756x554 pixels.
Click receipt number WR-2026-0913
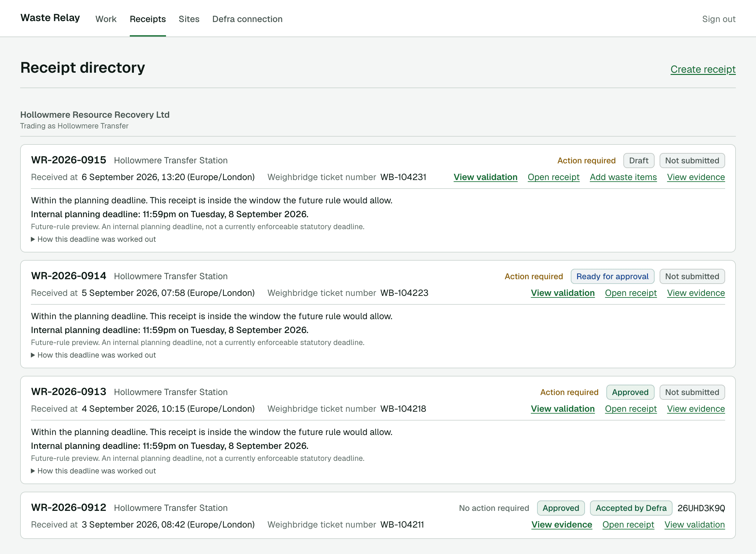click(x=68, y=392)
